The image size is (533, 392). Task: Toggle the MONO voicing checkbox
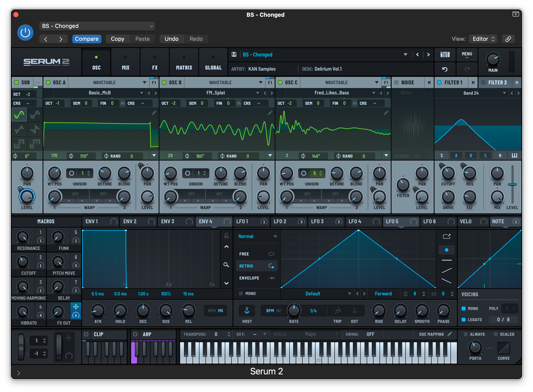point(463,309)
